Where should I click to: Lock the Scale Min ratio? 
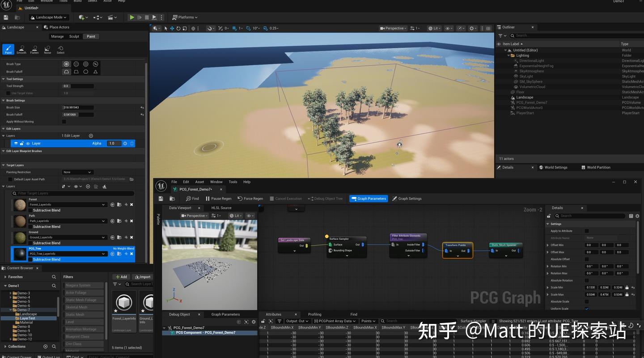[627, 288]
